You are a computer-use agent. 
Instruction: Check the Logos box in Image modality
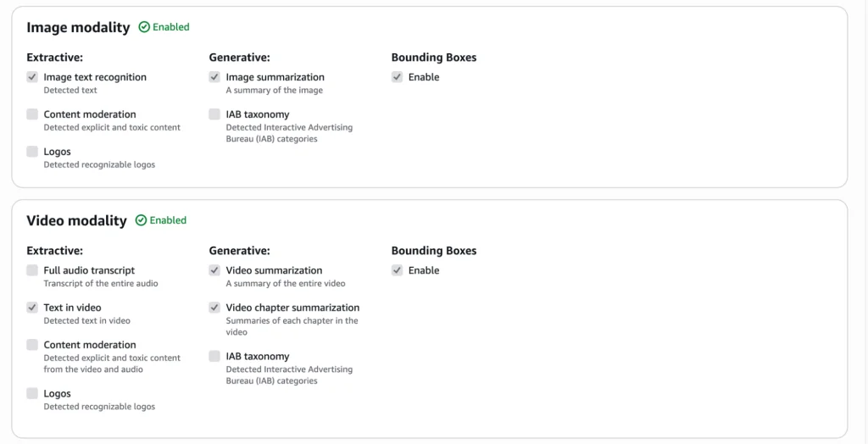coord(32,151)
